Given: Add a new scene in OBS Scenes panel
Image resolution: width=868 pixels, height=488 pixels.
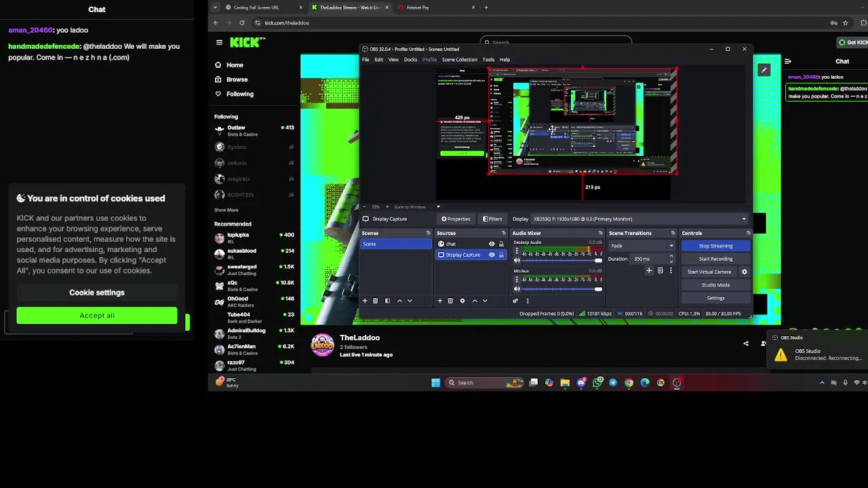Looking at the screenshot, I should pyautogui.click(x=365, y=301).
